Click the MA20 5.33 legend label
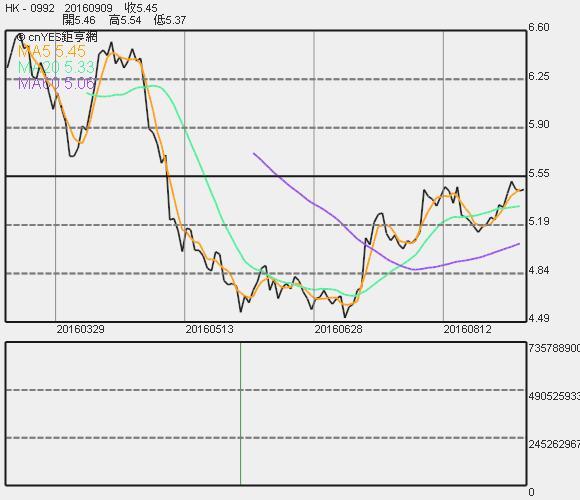The height and width of the screenshot is (500, 580). 56,67
